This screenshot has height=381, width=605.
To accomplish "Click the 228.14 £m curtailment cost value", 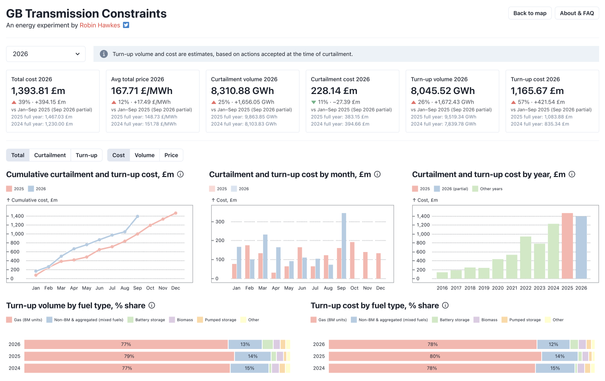I will pos(334,91).
